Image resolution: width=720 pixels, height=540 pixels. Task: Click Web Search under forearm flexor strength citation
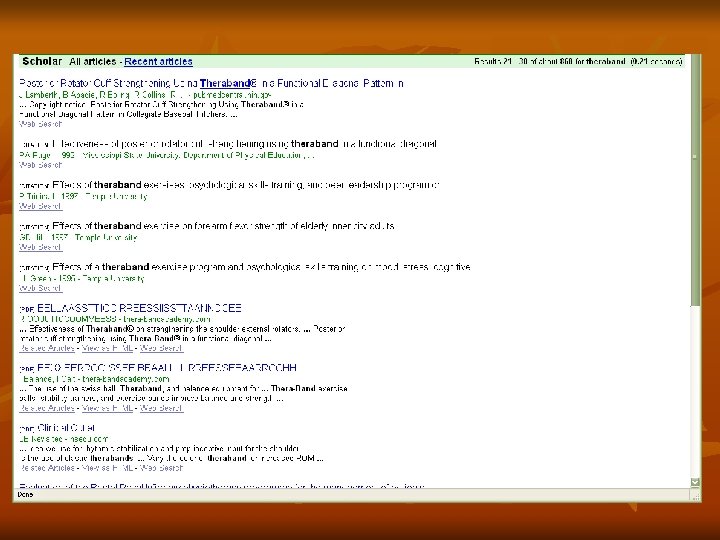tap(40, 247)
